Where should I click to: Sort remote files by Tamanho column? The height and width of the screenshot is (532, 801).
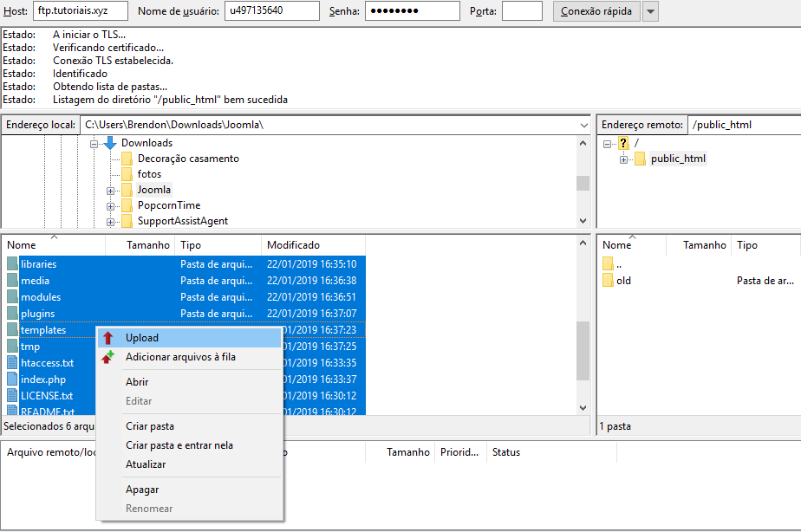coord(699,245)
